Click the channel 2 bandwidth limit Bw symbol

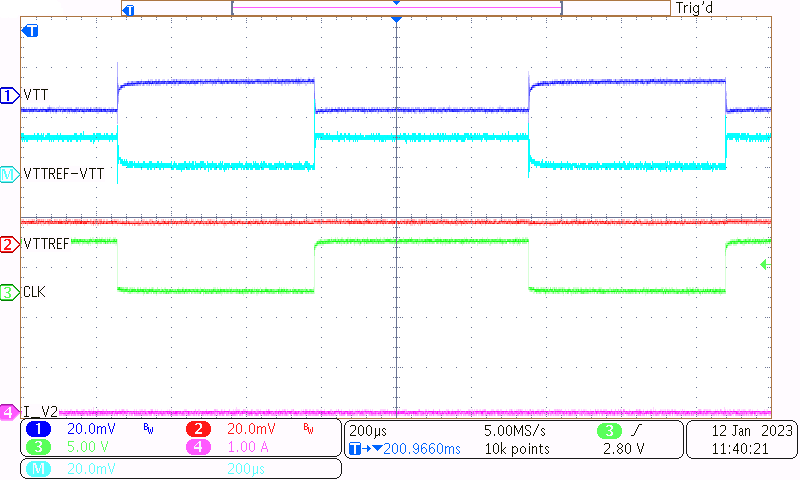pos(308,428)
